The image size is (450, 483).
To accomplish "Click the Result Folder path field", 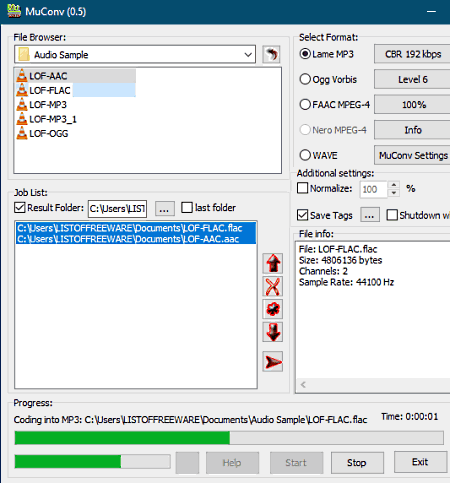I will 117,209.
